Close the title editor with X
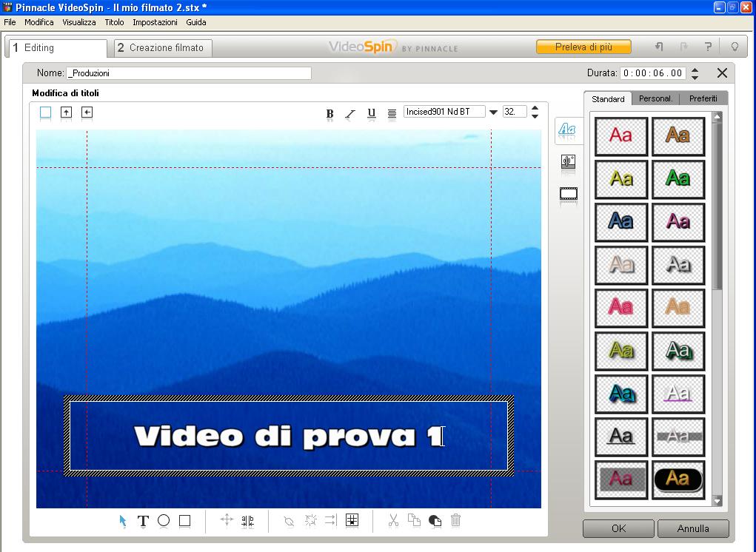This screenshot has width=756, height=552. tap(722, 73)
